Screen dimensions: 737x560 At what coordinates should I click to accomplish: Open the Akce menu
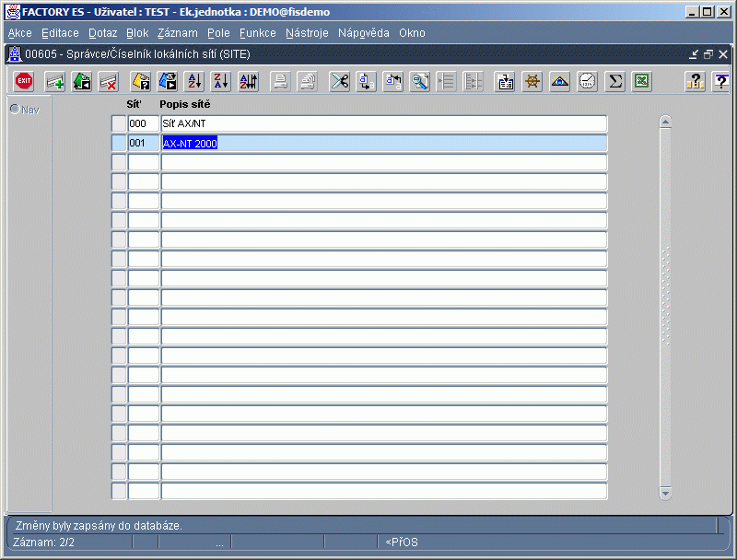click(x=19, y=33)
